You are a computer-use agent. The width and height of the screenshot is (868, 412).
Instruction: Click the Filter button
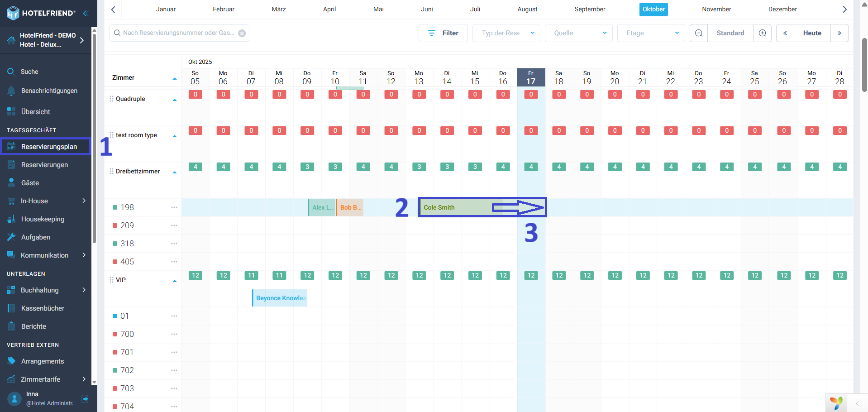click(x=443, y=33)
